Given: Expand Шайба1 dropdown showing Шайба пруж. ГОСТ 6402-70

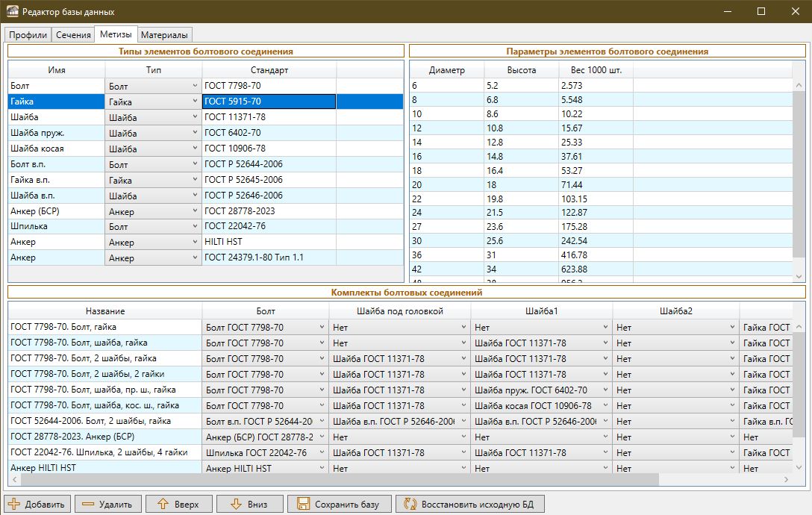Looking at the screenshot, I should pyautogui.click(x=605, y=390).
